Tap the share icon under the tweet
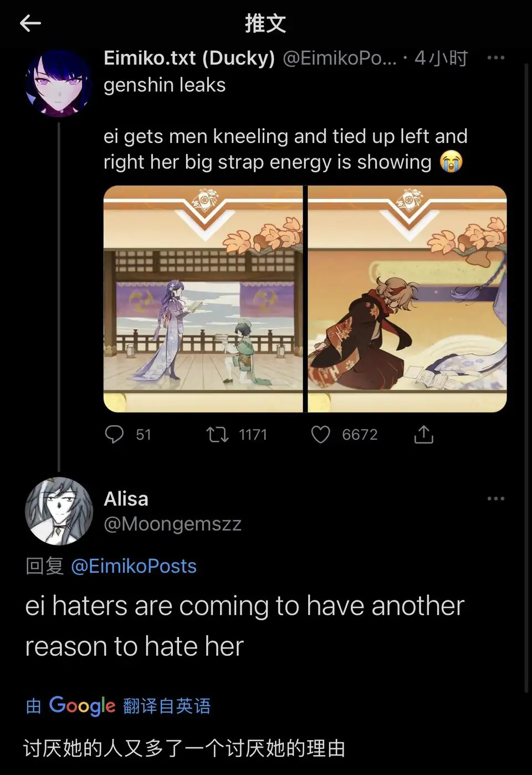The width and height of the screenshot is (532, 775). (x=424, y=434)
